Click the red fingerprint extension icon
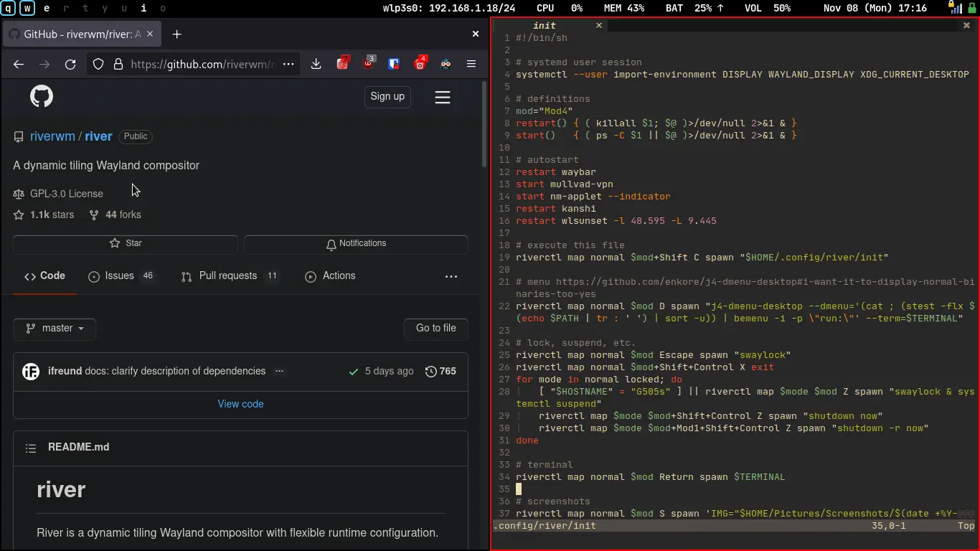The width and height of the screenshot is (980, 551). [x=343, y=63]
